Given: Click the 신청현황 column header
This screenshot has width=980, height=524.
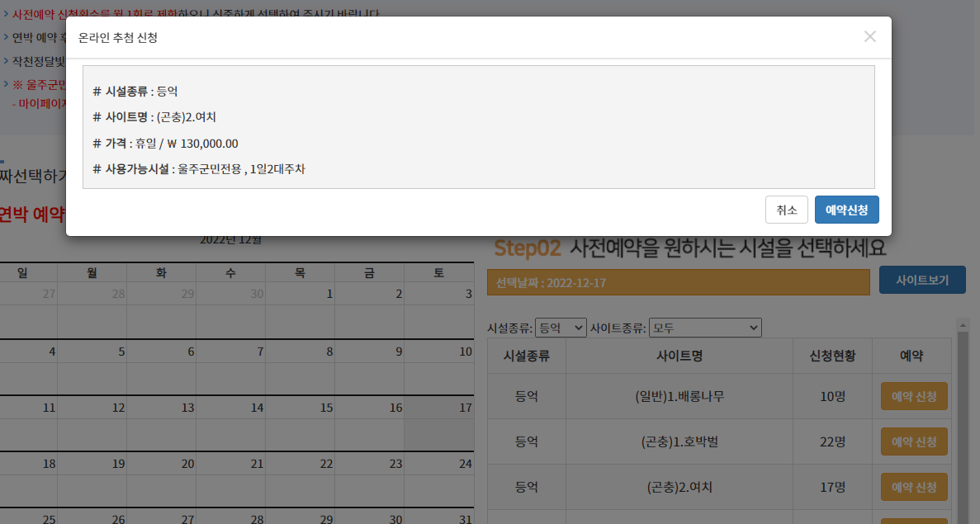Looking at the screenshot, I should pos(832,356).
